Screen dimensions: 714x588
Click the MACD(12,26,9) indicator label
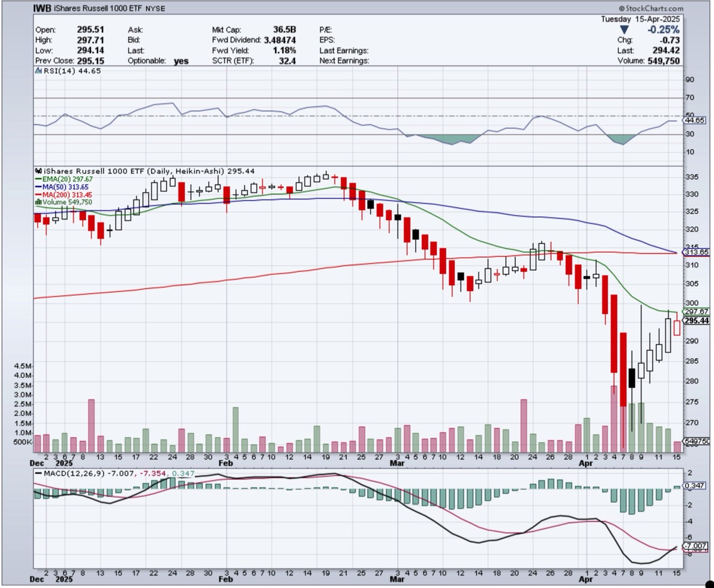coord(73,473)
